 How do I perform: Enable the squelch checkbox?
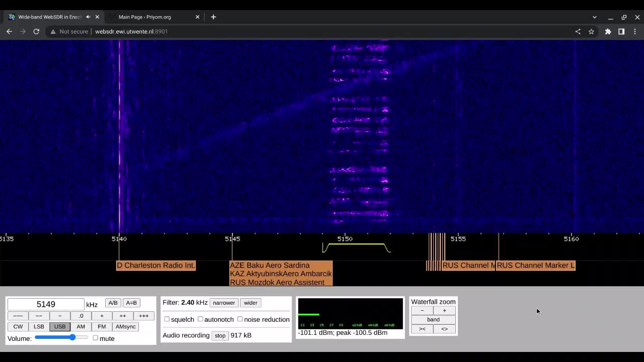tap(167, 319)
